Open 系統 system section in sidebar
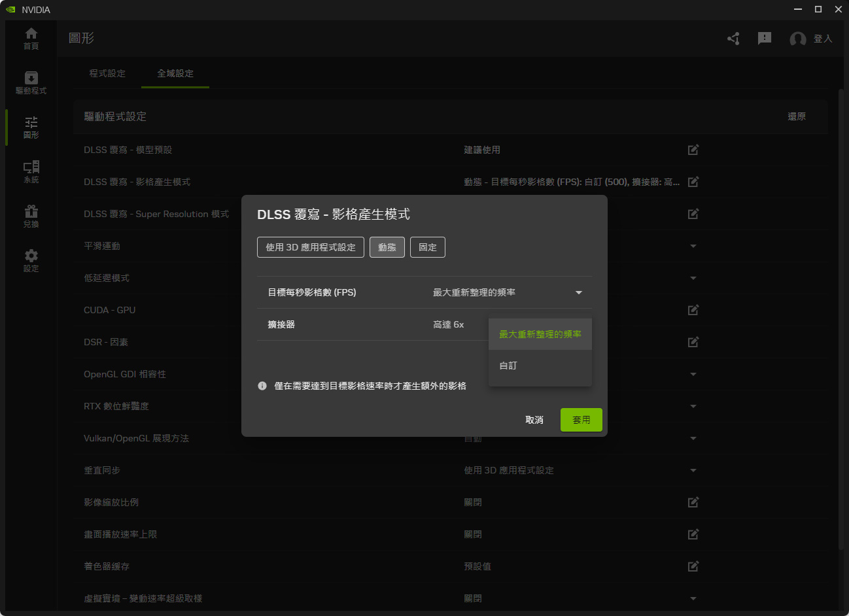849x616 pixels. pyautogui.click(x=31, y=172)
